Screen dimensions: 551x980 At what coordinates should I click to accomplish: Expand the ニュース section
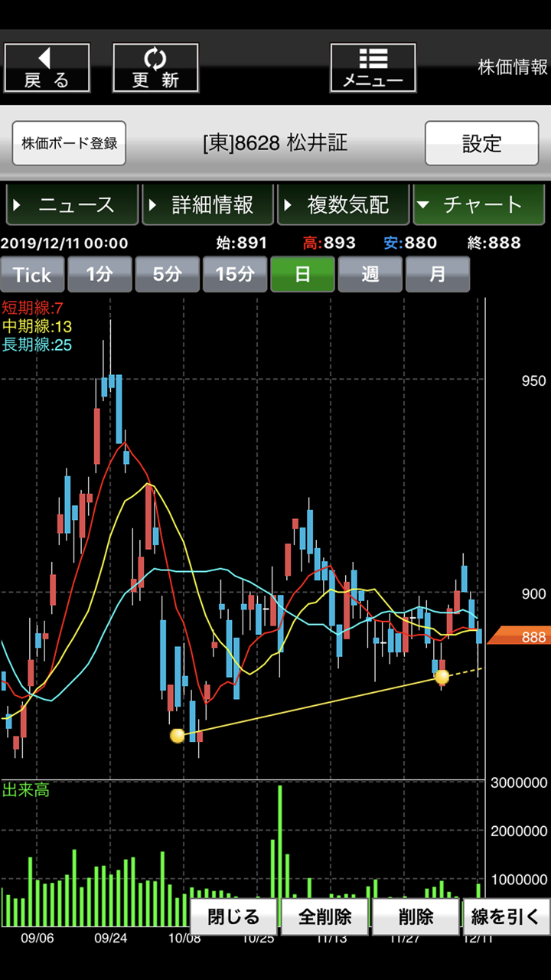72,205
